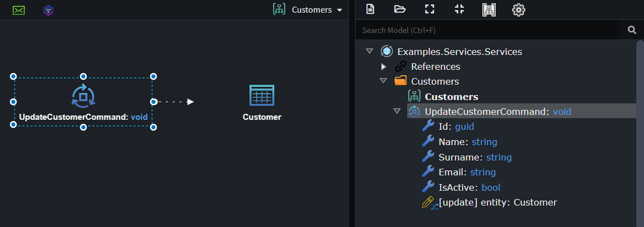
Task: Click the green envelope icon in toolbar
Action: coord(19,10)
